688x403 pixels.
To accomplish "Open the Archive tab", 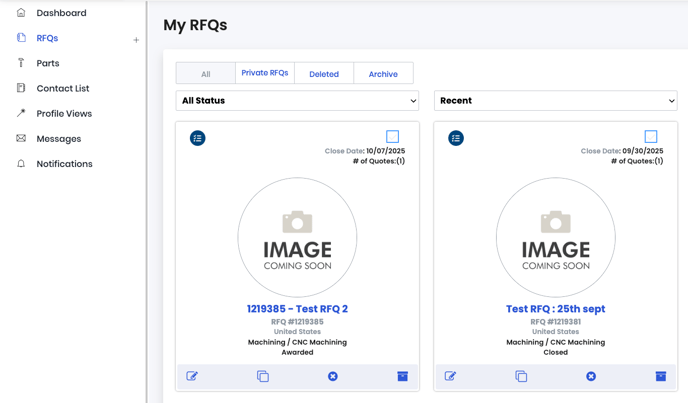I will [x=383, y=74].
